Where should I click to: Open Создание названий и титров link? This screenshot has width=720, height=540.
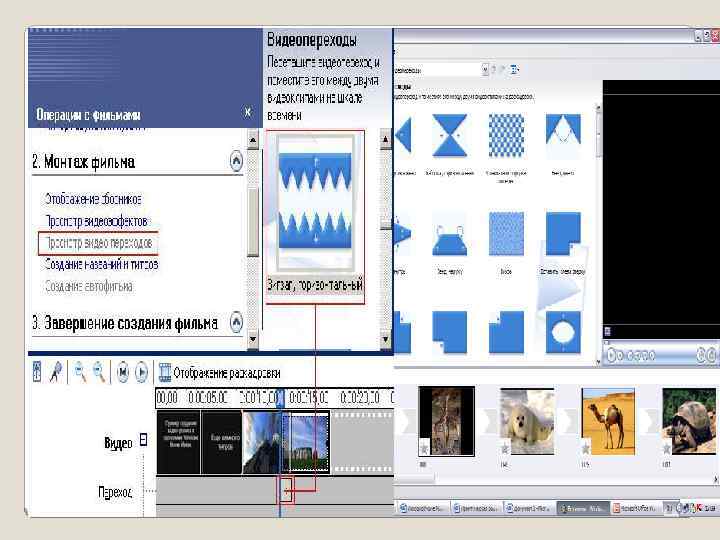coord(101,264)
